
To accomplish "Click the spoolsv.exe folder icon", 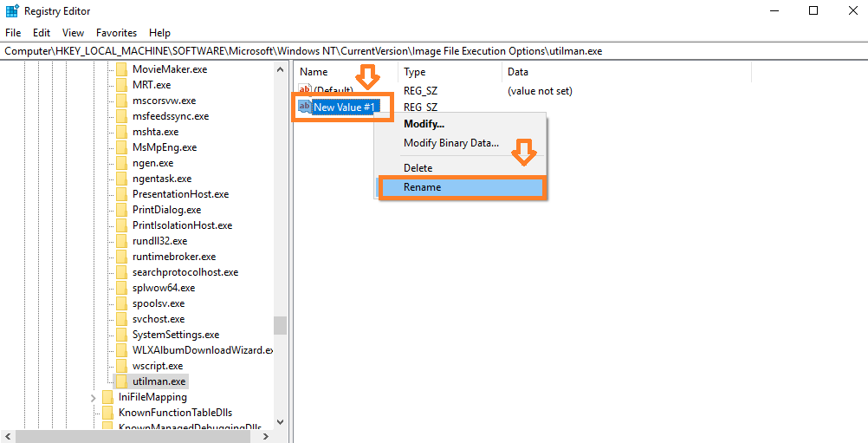I will 121,303.
